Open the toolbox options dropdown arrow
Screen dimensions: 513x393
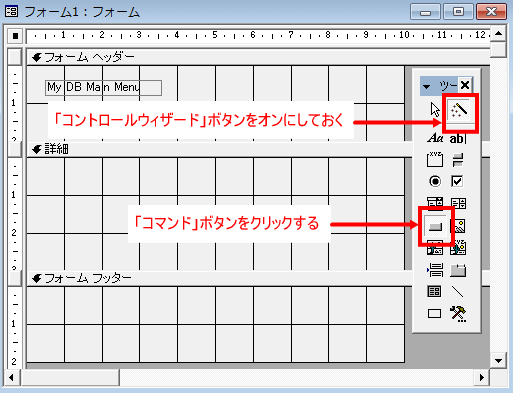[x=426, y=86]
